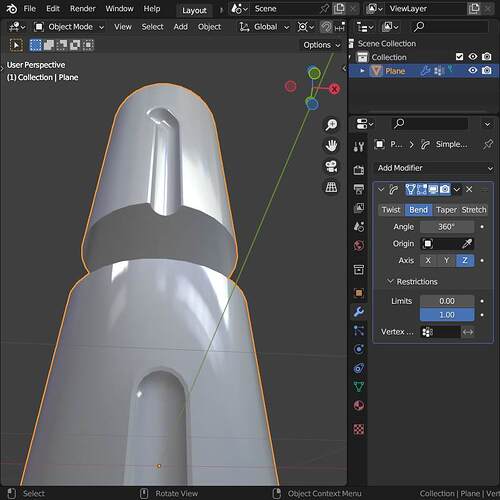Open the Render menu
Screen dimensions: 500x500
click(82, 9)
